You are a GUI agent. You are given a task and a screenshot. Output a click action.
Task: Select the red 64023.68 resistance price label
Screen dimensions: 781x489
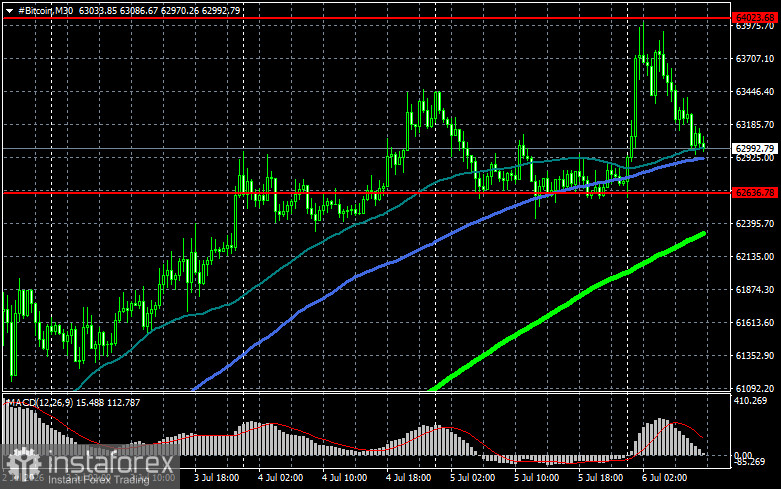(755, 18)
